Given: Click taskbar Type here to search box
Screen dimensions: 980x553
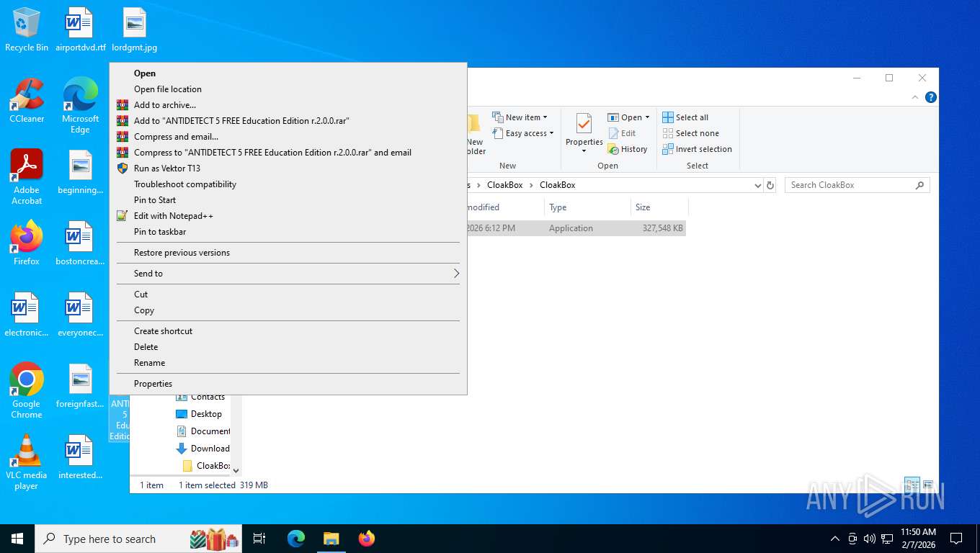Looking at the screenshot, I should (139, 539).
